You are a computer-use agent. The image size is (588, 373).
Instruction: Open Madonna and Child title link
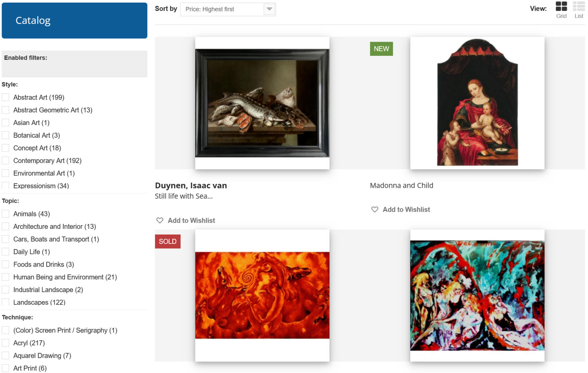(x=402, y=185)
